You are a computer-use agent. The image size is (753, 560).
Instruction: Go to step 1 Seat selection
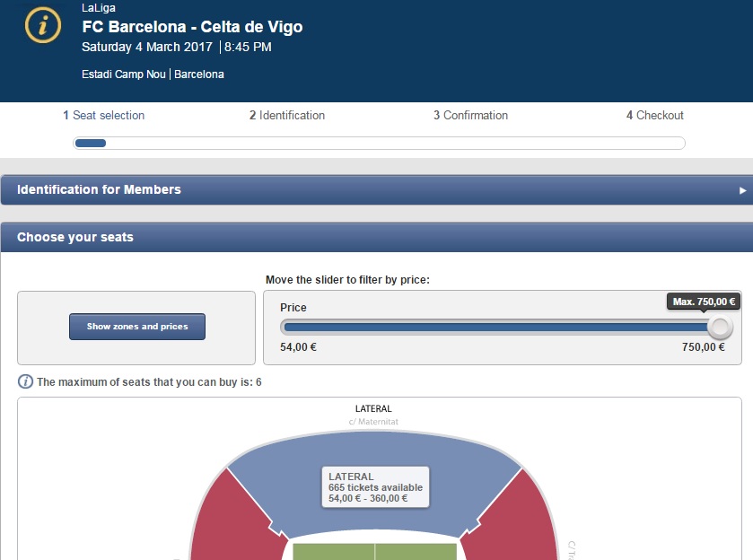point(103,116)
